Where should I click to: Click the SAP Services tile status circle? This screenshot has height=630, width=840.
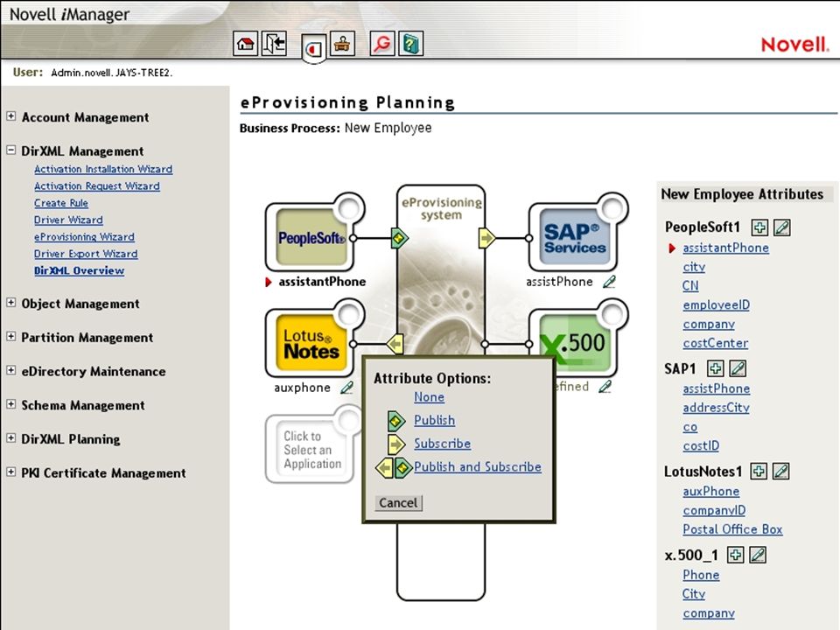tap(612, 207)
